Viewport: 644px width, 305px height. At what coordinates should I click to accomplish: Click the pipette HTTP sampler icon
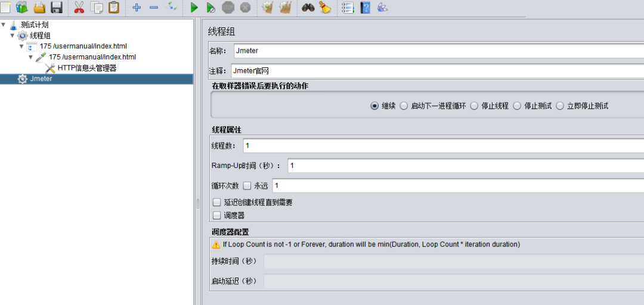pos(41,57)
